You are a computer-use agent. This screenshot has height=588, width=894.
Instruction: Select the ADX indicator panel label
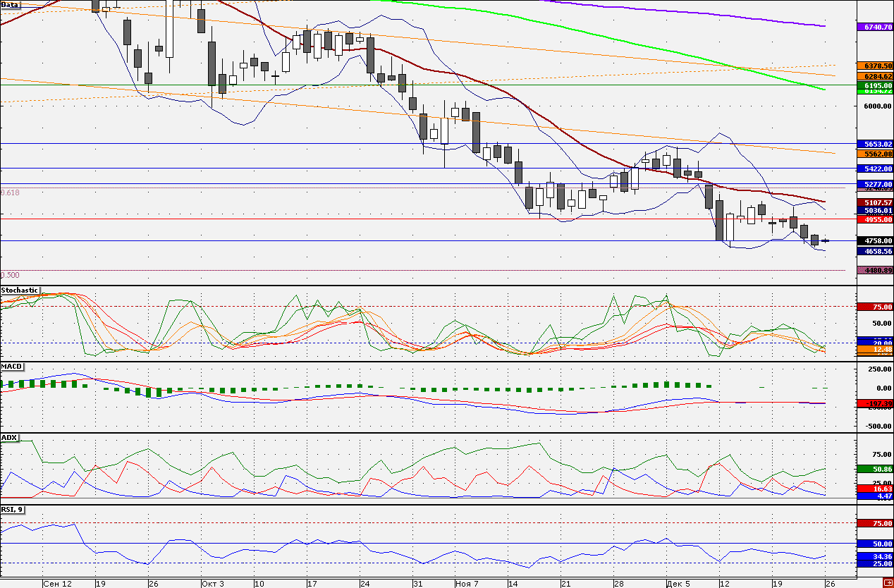(x=9, y=437)
